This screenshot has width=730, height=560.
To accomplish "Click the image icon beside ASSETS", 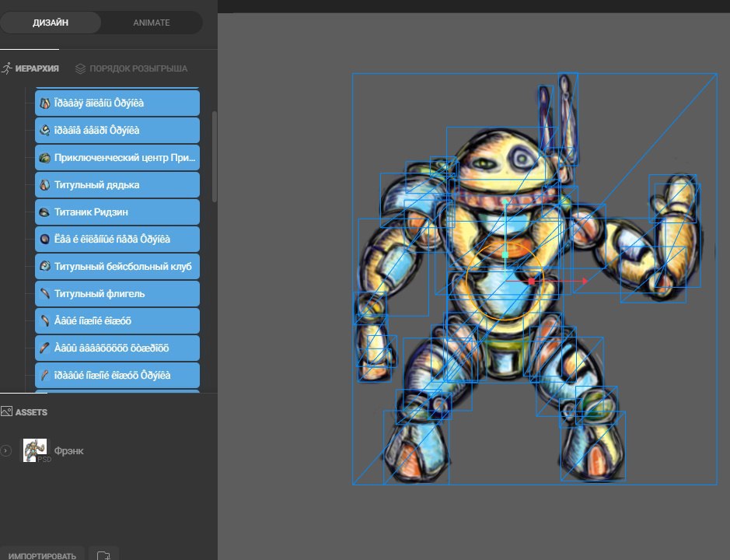I will coord(6,411).
